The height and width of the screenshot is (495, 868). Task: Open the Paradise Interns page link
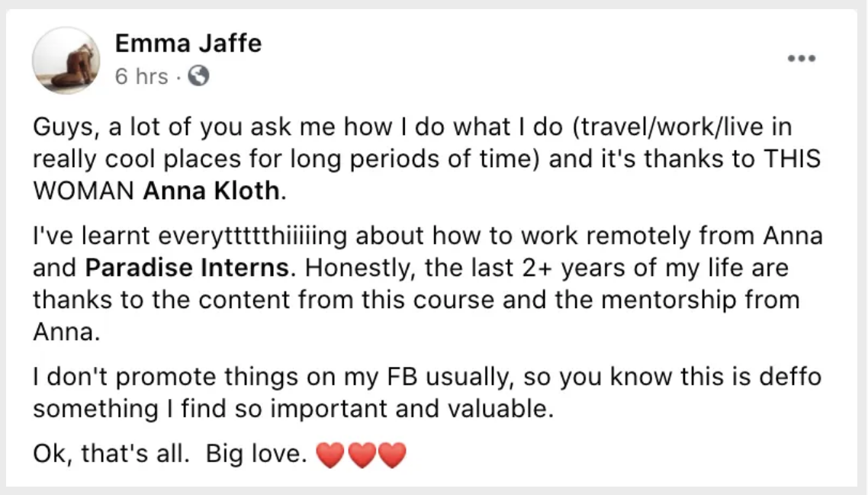[x=188, y=268]
